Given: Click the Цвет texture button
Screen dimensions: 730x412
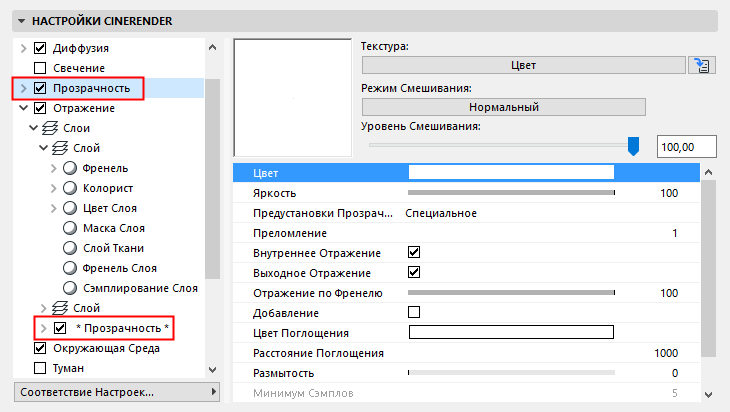Looking at the screenshot, I should pyautogui.click(x=523, y=66).
